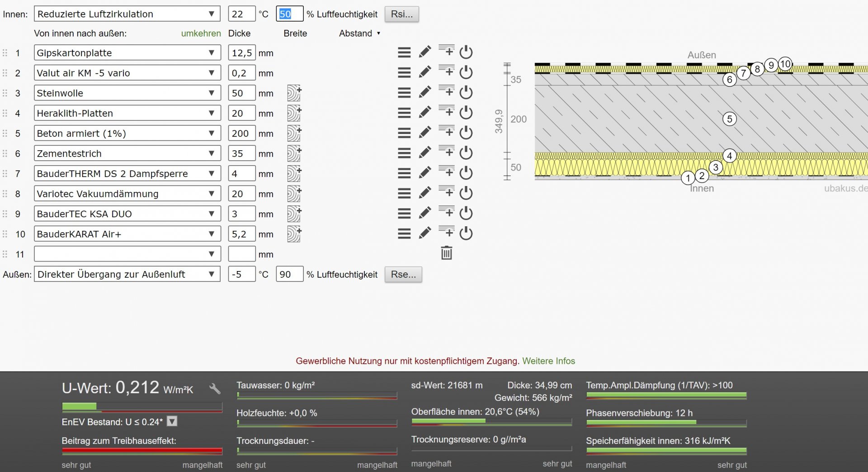
Task: Click the outside temperature field showing -5
Action: tap(241, 274)
